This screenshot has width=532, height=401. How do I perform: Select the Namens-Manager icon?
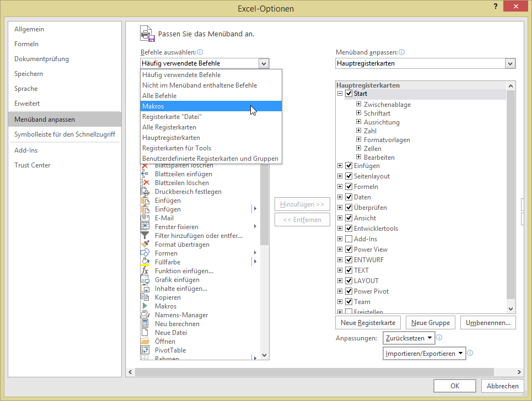click(x=145, y=315)
